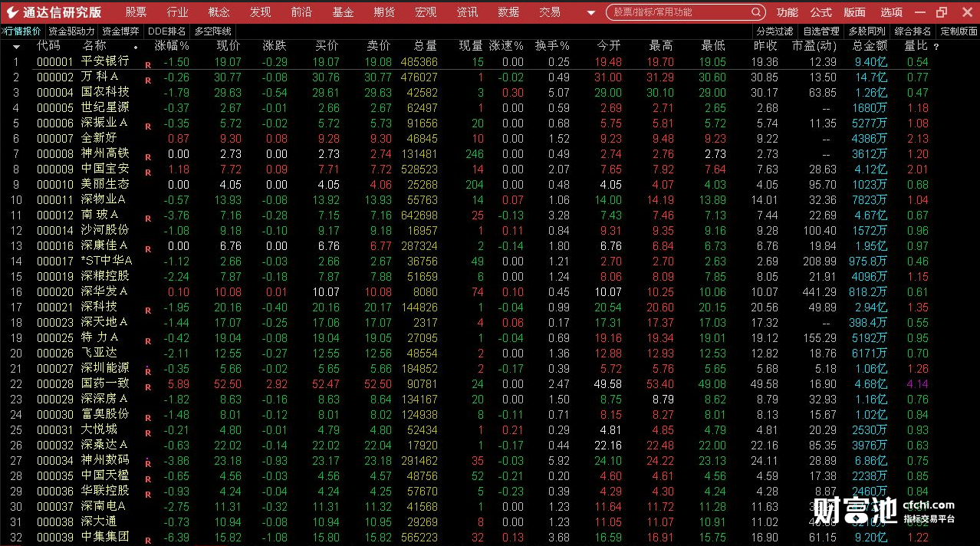Switch to the 多空阵线 tab
This screenshot has width=980, height=546.
pyautogui.click(x=212, y=31)
